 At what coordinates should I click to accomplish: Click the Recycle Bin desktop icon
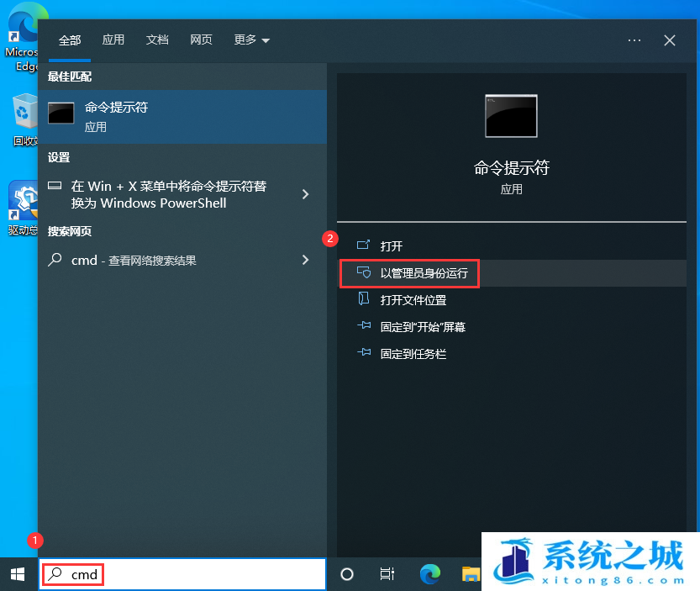coord(24,119)
